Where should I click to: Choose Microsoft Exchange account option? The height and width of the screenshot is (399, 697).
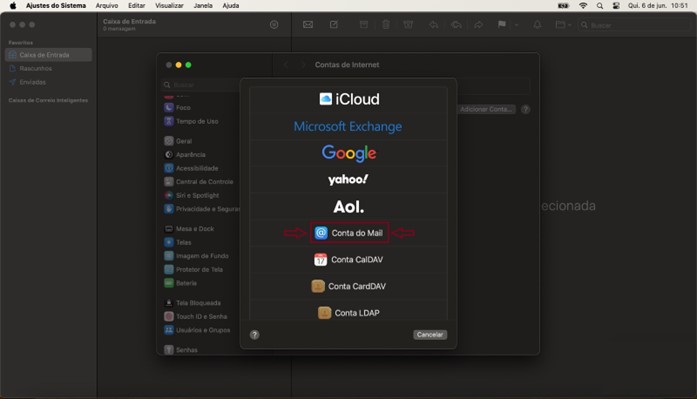click(x=349, y=127)
